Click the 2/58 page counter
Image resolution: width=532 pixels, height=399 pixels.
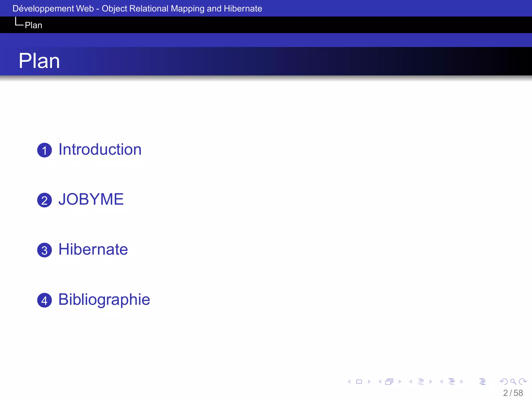(513, 393)
